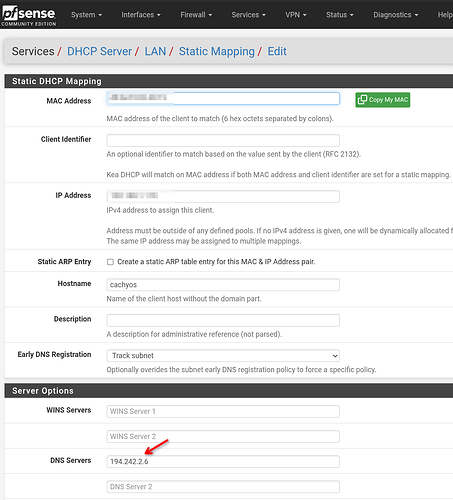Click the Client Identifier input field
Viewport: 453px width, 500px height.
[223, 140]
